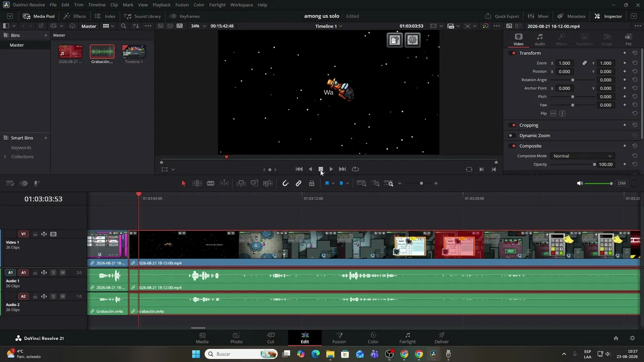Open the media pool view dropdown
Image resolution: width=644 pixels, height=362 pixels.
point(108,26)
